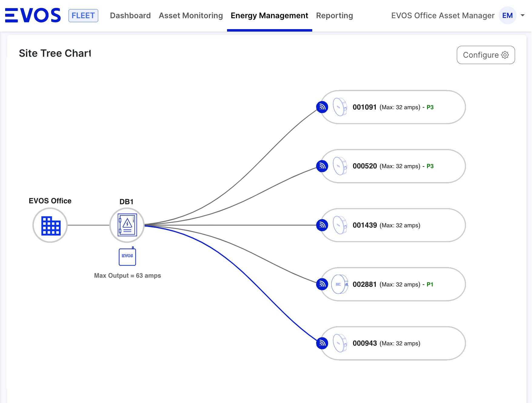The height and width of the screenshot is (403, 532).
Task: Click the charger device icon for 002881
Action: coord(340,284)
